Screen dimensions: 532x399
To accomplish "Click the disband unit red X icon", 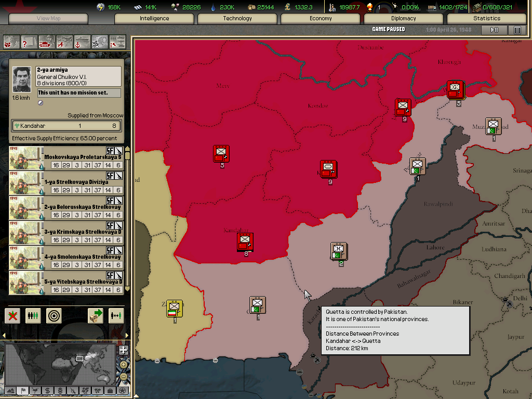I will 13,315.
